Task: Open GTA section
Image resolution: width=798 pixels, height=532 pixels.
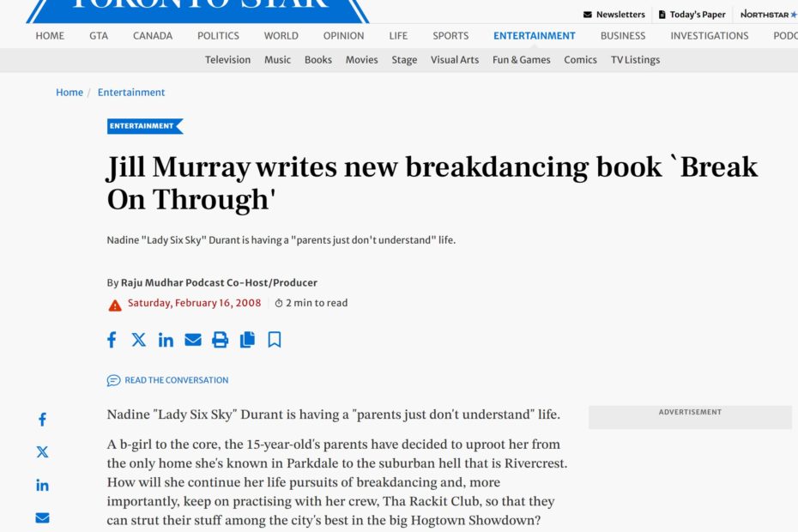Action: [99, 36]
